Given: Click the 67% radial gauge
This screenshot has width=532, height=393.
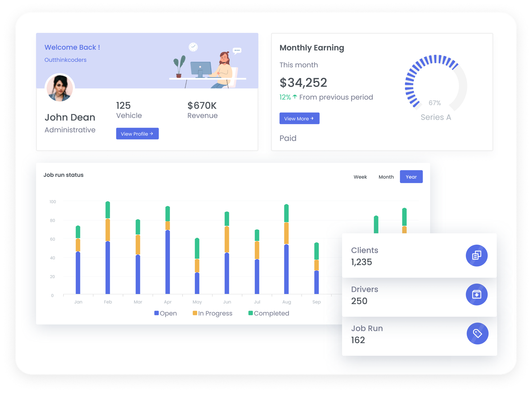Looking at the screenshot, I should coord(436,83).
